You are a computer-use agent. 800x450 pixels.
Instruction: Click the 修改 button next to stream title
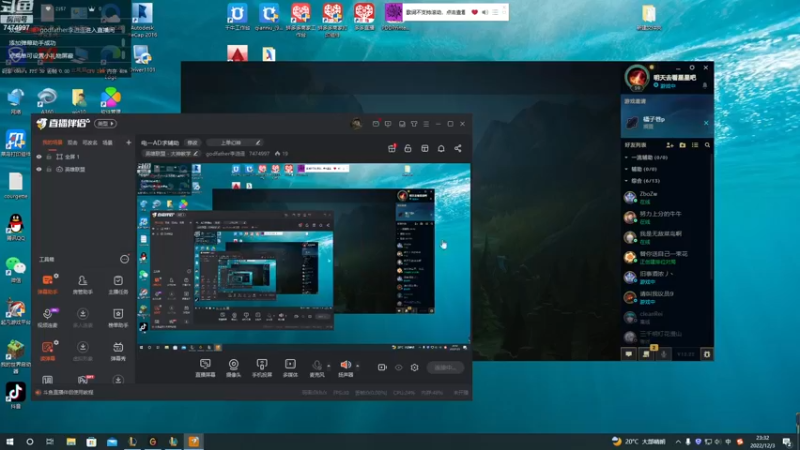tap(192, 143)
